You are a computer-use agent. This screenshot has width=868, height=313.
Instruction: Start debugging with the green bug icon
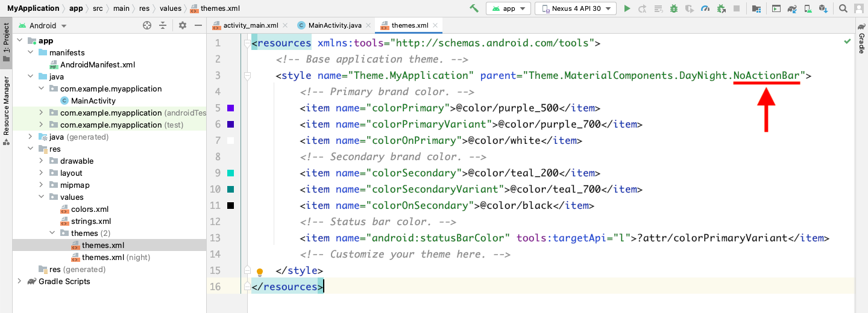tap(674, 8)
